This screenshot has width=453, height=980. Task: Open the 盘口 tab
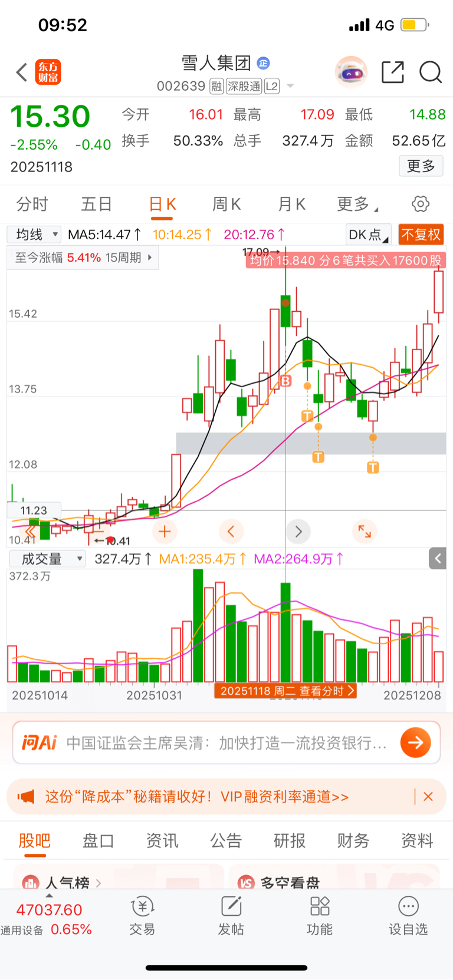pos(98,840)
